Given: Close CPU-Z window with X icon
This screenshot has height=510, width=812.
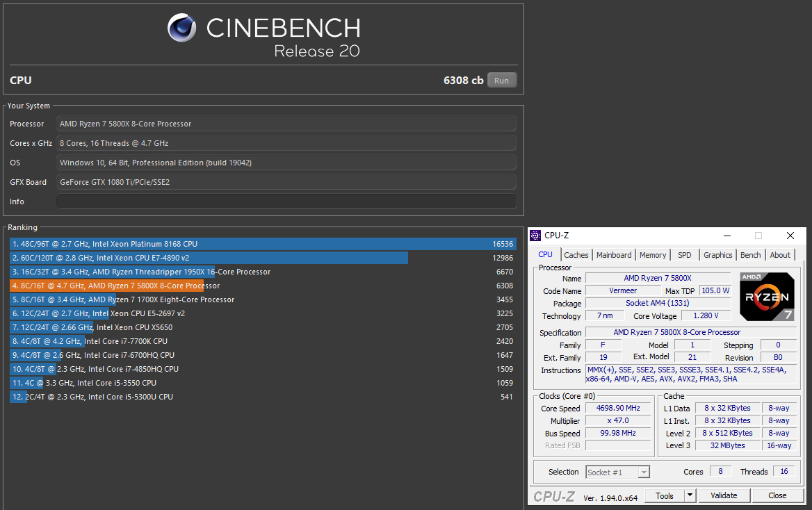Looking at the screenshot, I should pos(790,236).
